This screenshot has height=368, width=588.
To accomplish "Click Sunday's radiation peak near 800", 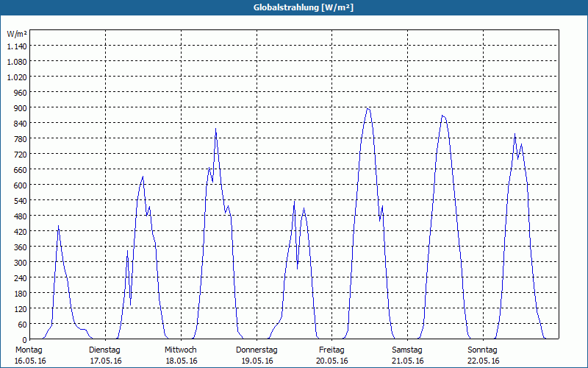I will pos(515,134).
